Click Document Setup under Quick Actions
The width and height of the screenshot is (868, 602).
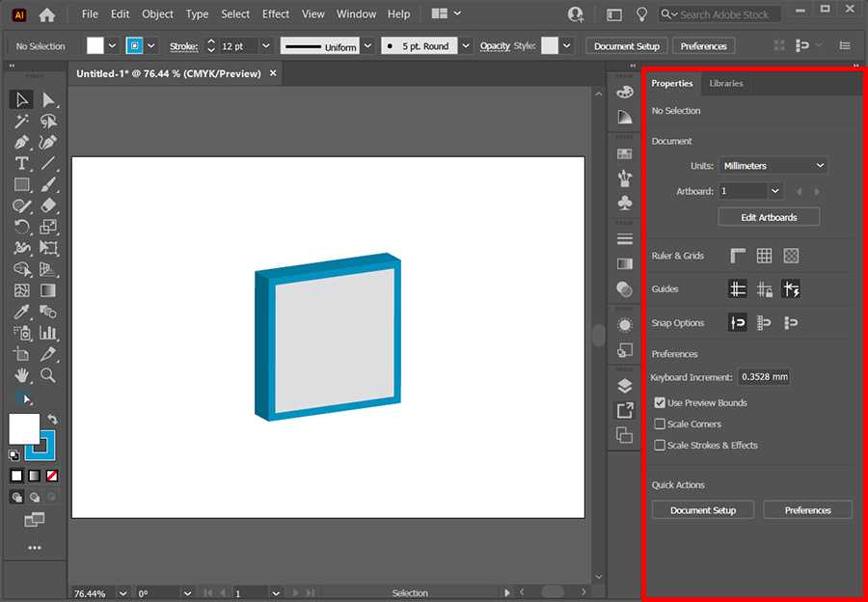click(x=703, y=510)
